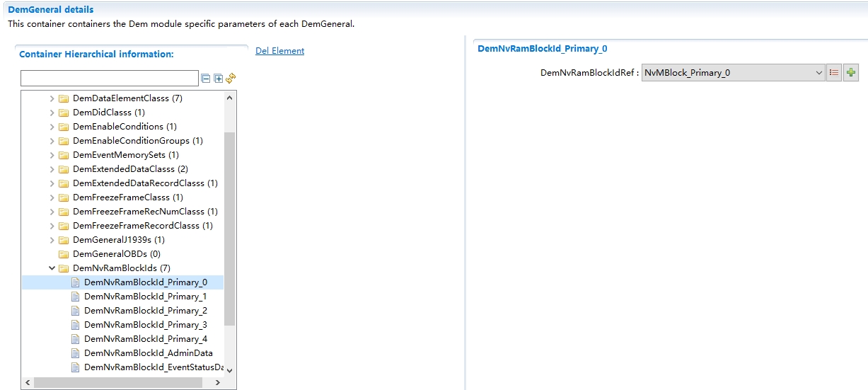Click the DemGeneralOBDs folder icon
The height and width of the screenshot is (390, 868).
click(64, 254)
